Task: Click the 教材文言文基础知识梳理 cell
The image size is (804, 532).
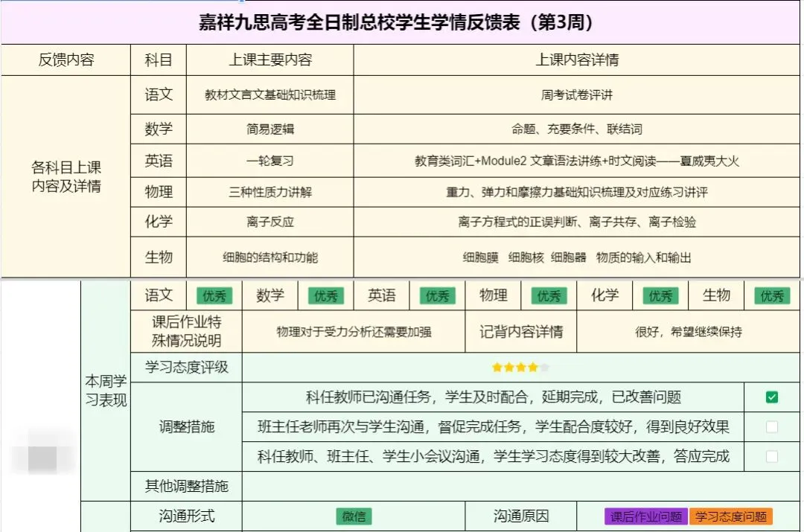Action: pyautogui.click(x=270, y=94)
